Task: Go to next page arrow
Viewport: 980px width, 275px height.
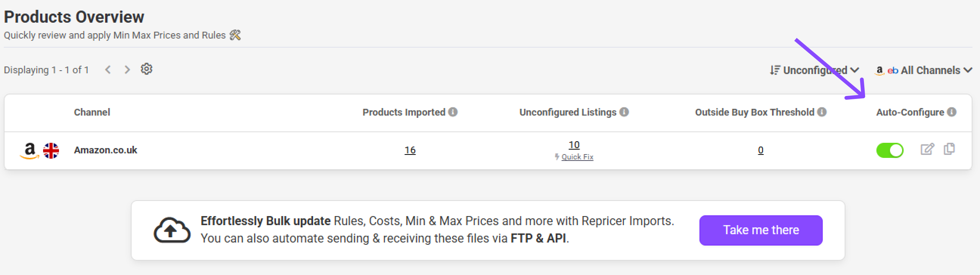Action: pos(127,70)
